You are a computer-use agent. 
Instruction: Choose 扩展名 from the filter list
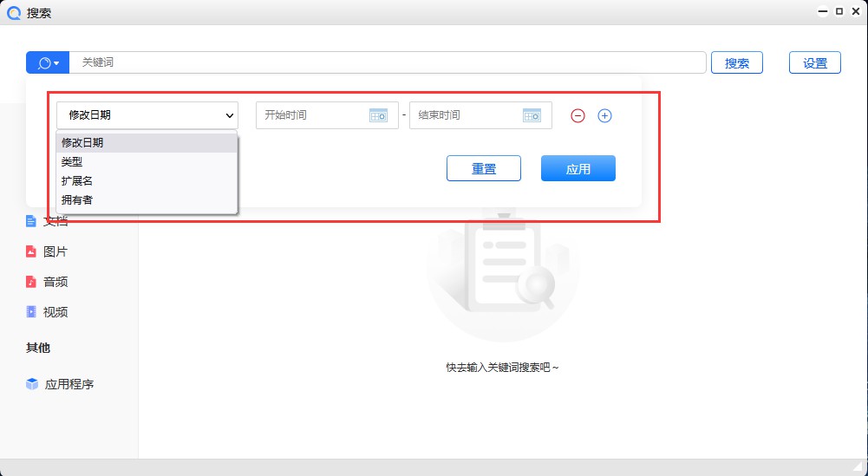(x=77, y=180)
